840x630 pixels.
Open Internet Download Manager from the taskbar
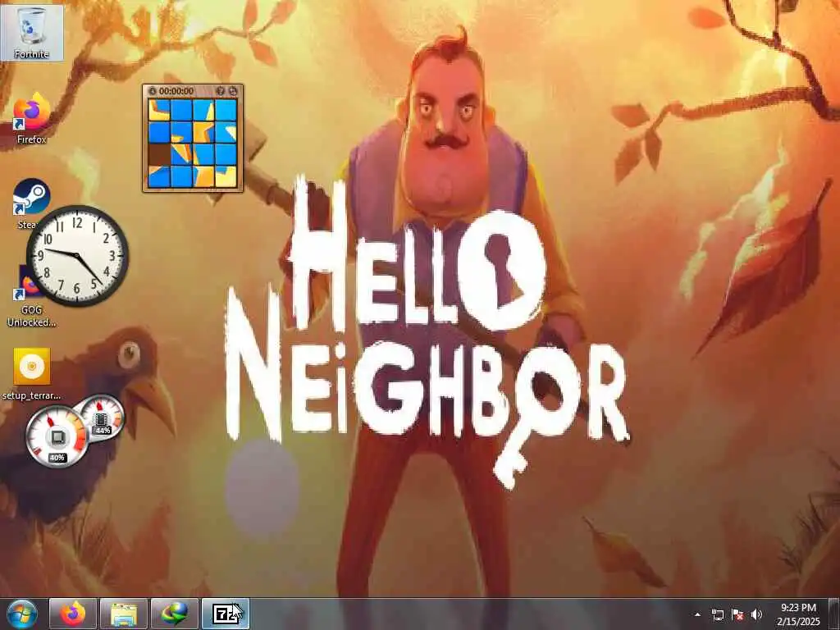174,614
